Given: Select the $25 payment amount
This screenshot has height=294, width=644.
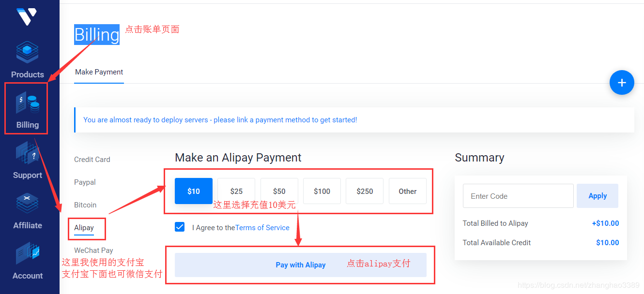Looking at the screenshot, I should click(x=236, y=191).
